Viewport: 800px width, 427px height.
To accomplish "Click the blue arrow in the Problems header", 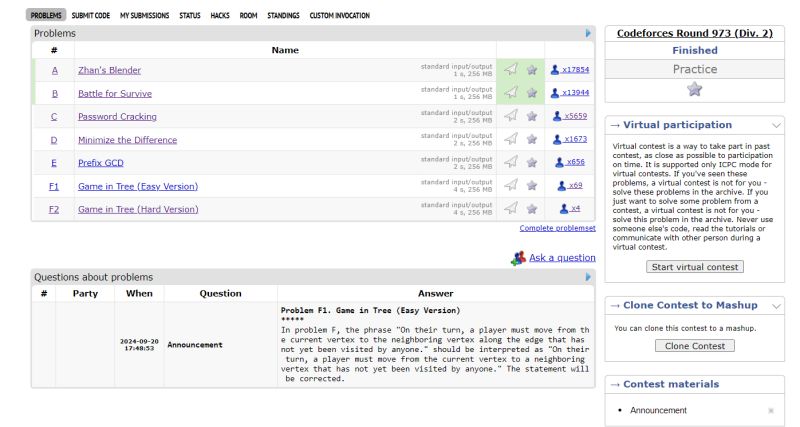I will pos(588,33).
